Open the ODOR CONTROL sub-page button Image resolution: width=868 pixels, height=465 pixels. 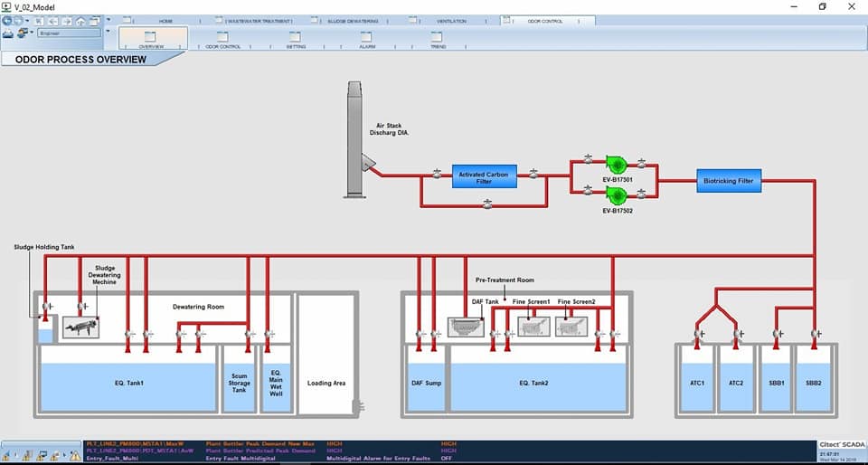point(222,39)
